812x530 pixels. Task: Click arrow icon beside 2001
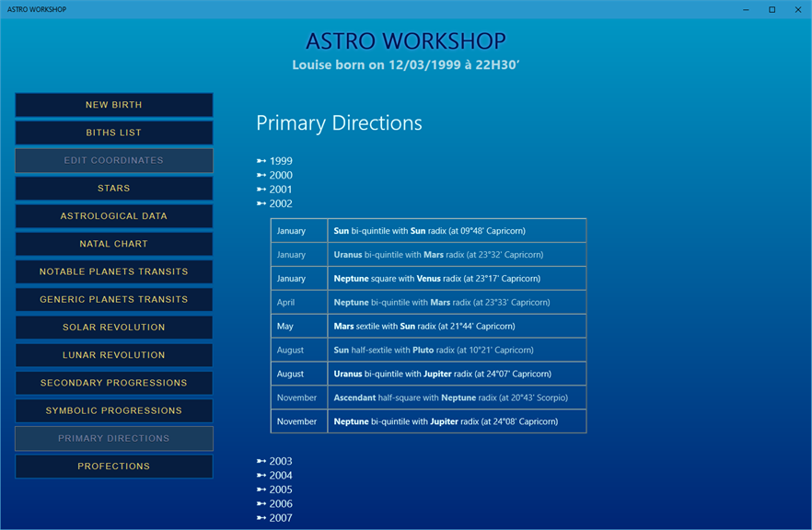261,190
